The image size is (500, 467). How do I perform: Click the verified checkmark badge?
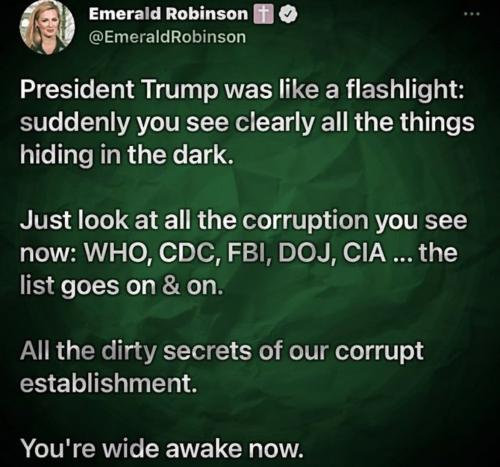[x=288, y=15]
